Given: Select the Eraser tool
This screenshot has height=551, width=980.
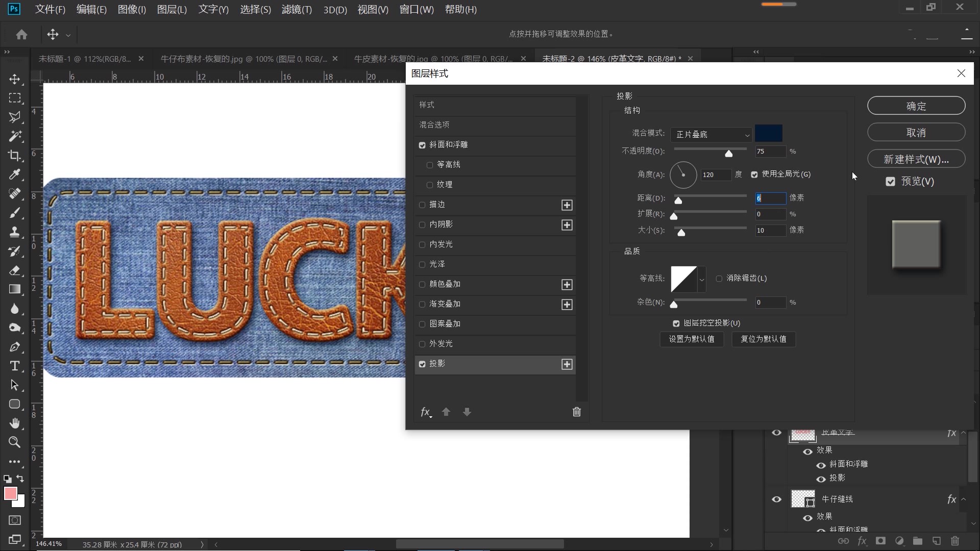Looking at the screenshot, I should (15, 270).
